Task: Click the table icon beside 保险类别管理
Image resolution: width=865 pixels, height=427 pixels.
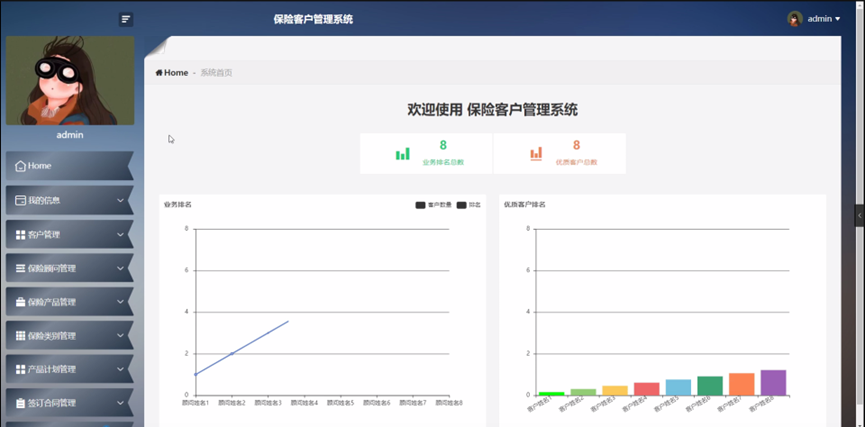Action: click(20, 336)
